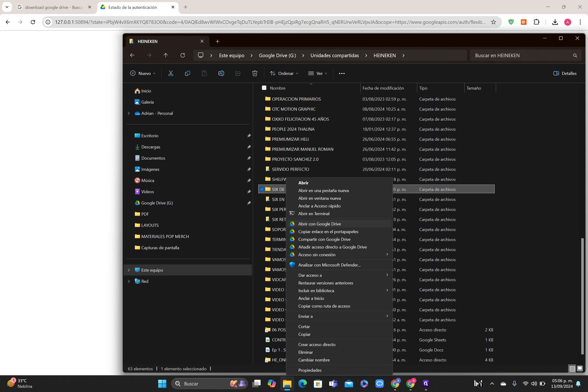Switch to the large-icons view in the status bar
This screenshot has height=392, width=588.
click(580, 368)
